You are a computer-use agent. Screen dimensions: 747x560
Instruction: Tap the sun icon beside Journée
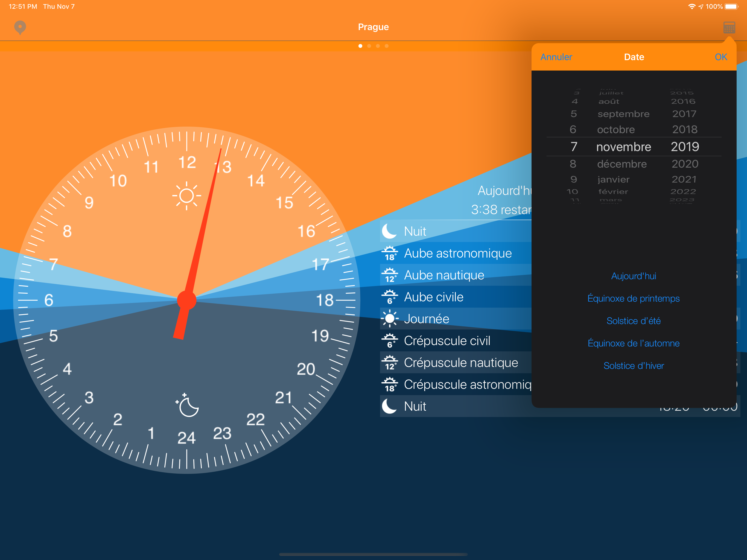coord(390,319)
